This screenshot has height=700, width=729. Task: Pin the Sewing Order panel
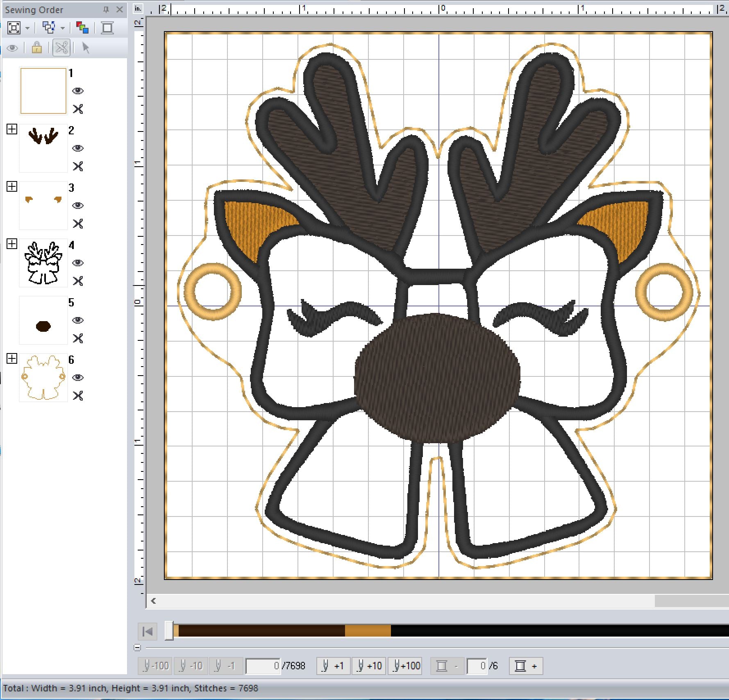pyautogui.click(x=106, y=9)
